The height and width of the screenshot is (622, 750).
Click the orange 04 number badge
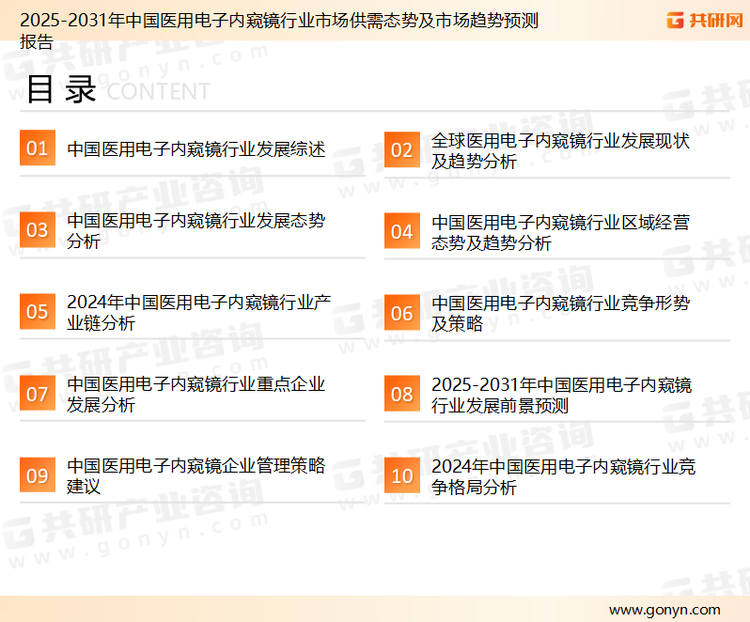click(402, 232)
